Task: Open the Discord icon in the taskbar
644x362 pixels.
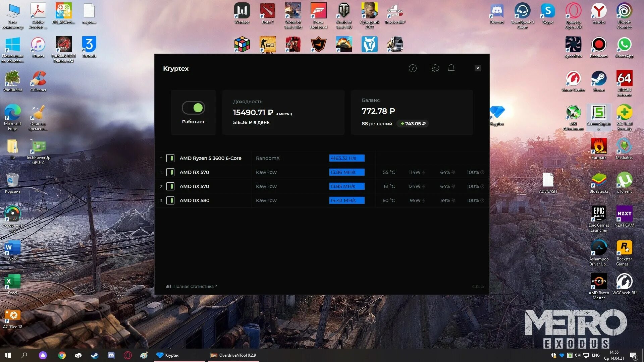Action: [111, 355]
